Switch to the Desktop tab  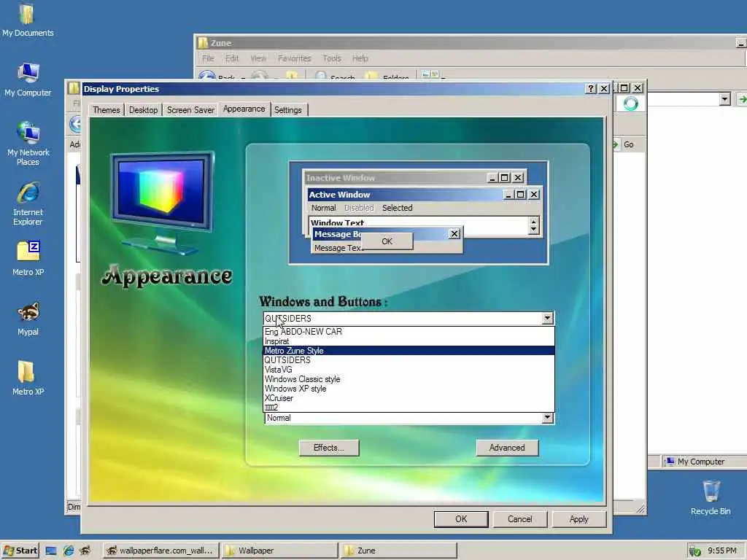point(143,110)
